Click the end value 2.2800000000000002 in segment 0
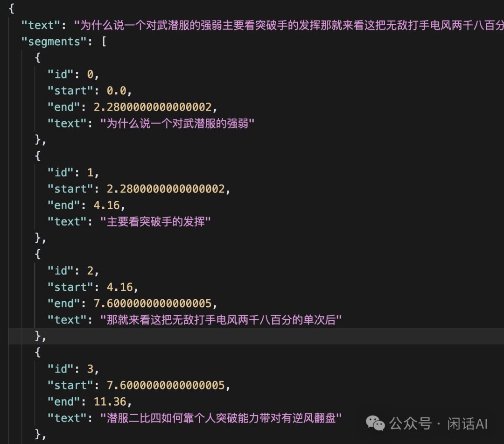This screenshot has height=444, width=504. 153,107
